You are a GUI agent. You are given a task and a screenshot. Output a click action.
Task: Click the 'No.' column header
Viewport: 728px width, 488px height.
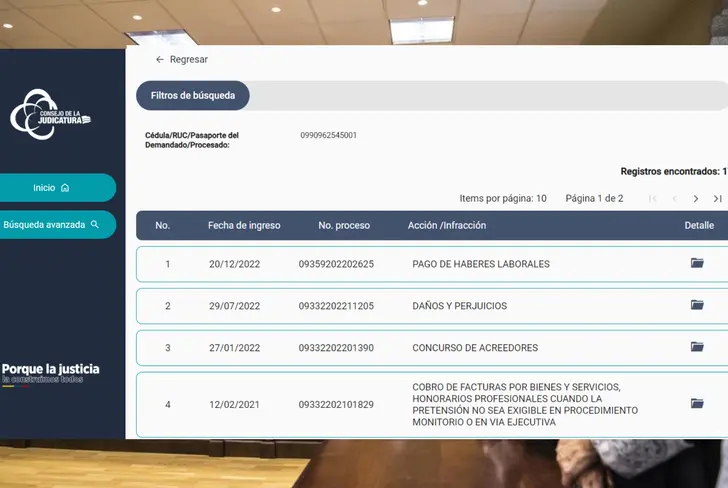(x=162, y=226)
